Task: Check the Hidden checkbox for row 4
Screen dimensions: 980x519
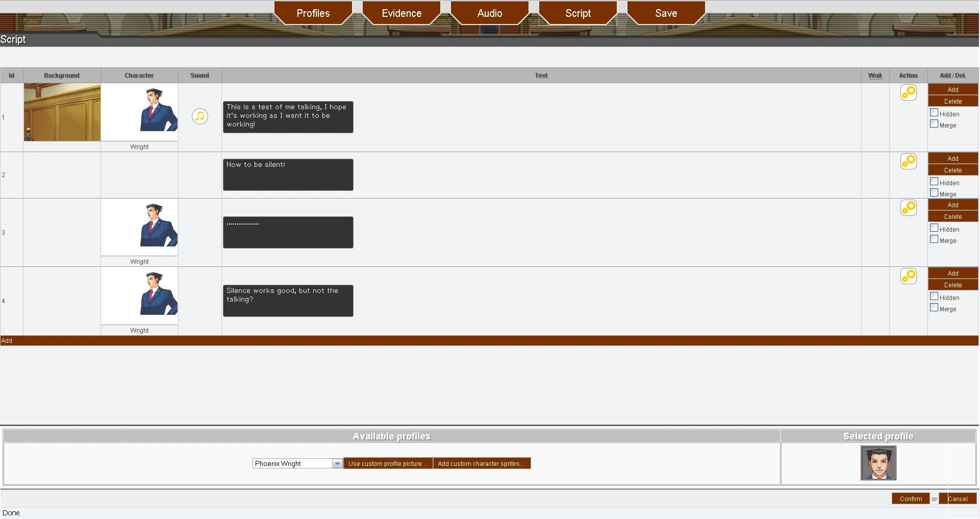Action: click(934, 296)
